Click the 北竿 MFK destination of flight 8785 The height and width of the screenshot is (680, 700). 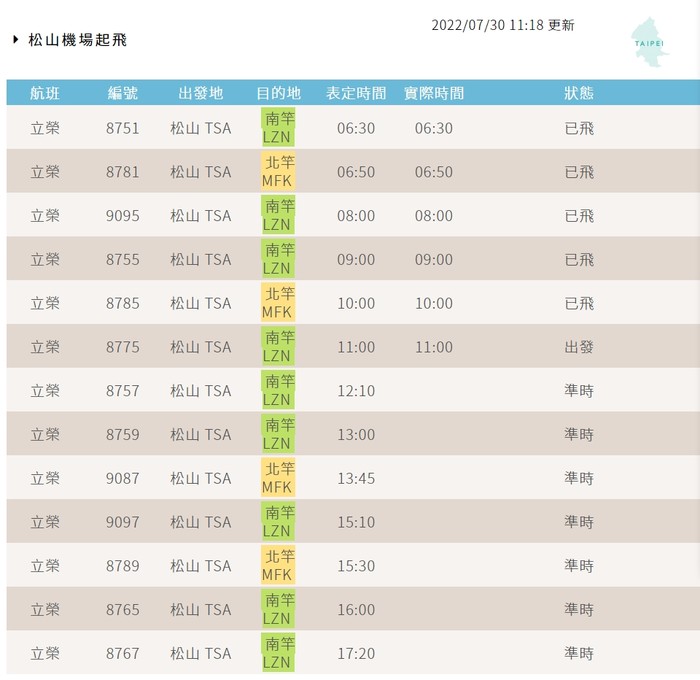tap(278, 303)
